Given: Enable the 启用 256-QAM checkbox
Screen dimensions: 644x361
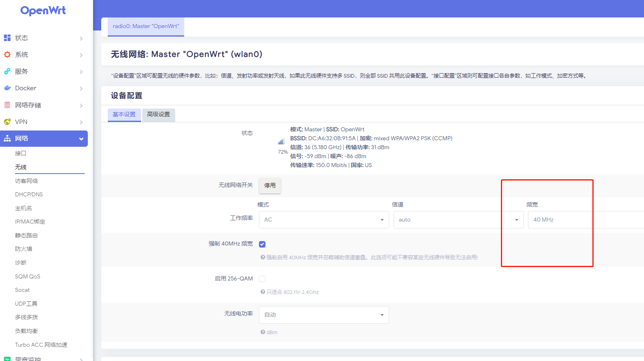Looking at the screenshot, I should pyautogui.click(x=262, y=279).
